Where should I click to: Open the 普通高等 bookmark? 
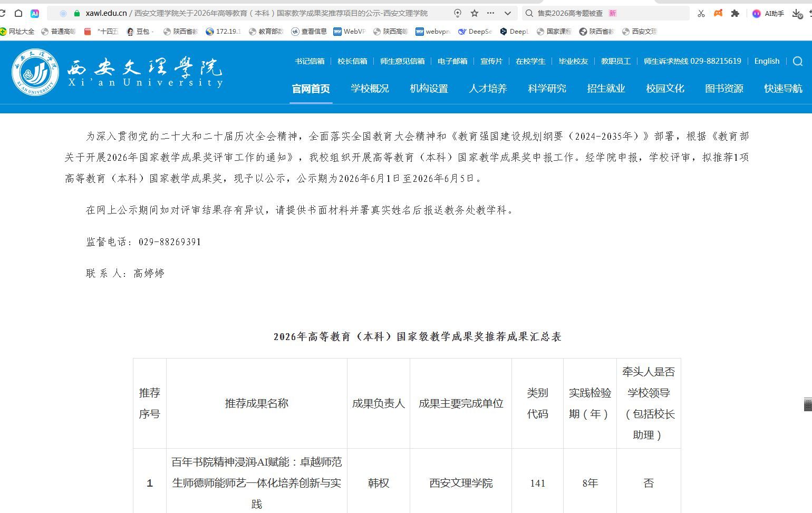59,32
